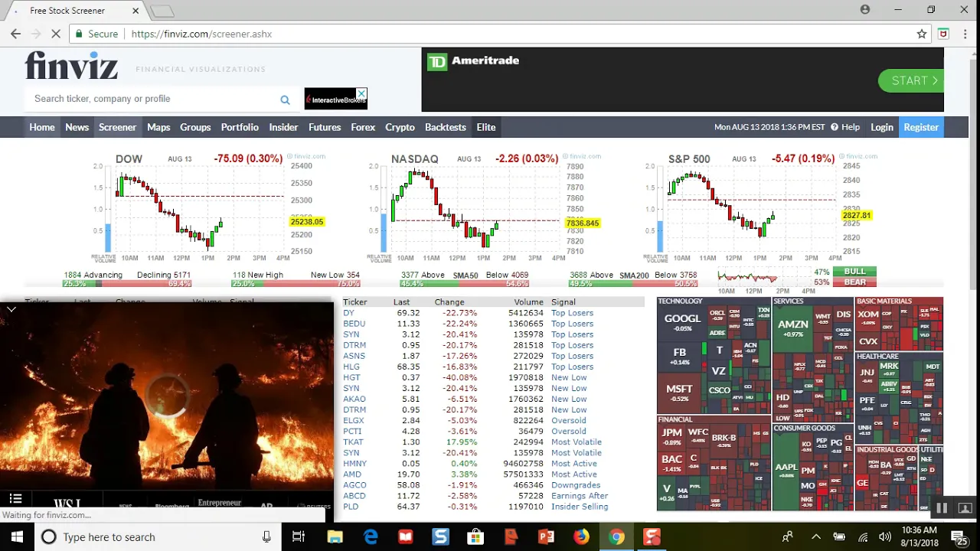The height and width of the screenshot is (551, 980).
Task: Open Microsoft Store from the taskbar
Action: (475, 537)
